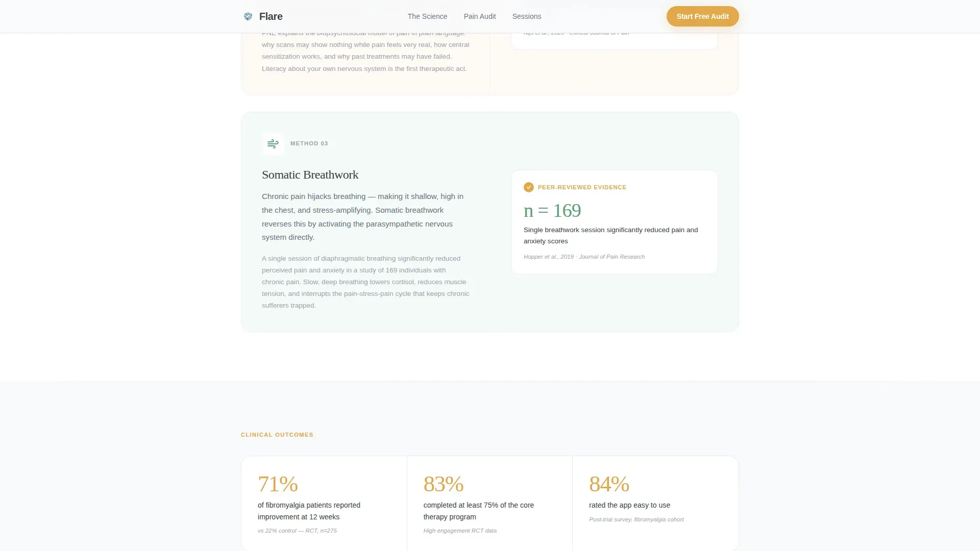Click the 'A single session of diaphragmatic breathing' paragraph
Image resolution: width=980 pixels, height=551 pixels.
365,282
